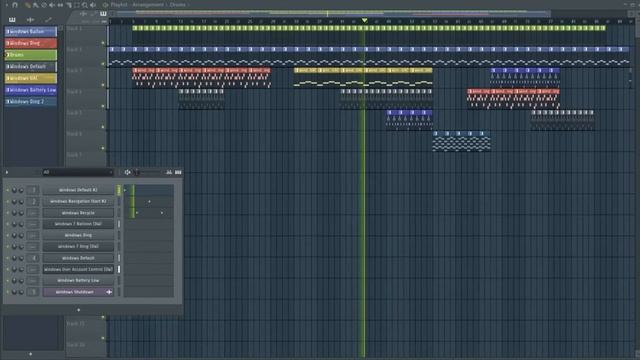The height and width of the screenshot is (360, 640).
Task: Mute 'windows Battery Low' channel LED
Action: (x=7, y=281)
